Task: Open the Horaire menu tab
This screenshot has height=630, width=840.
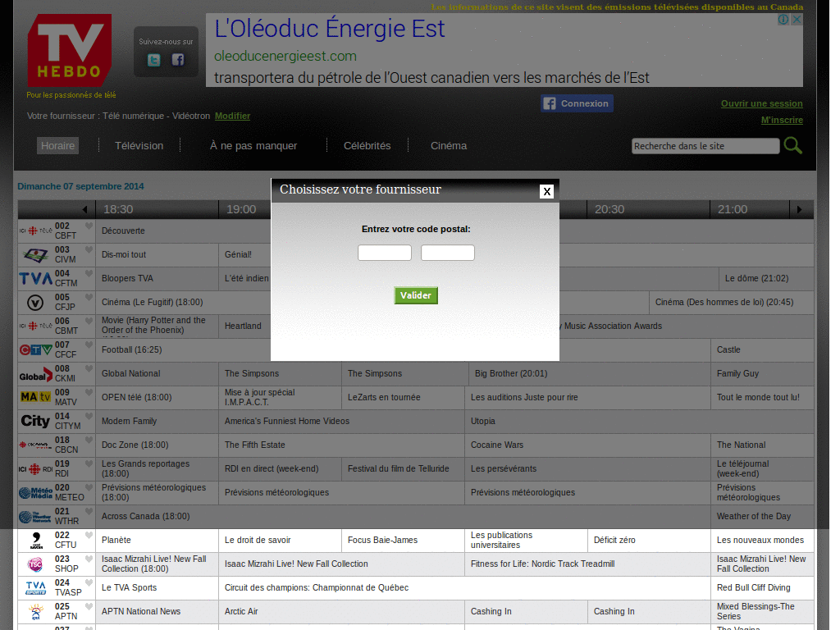Action: (58, 146)
